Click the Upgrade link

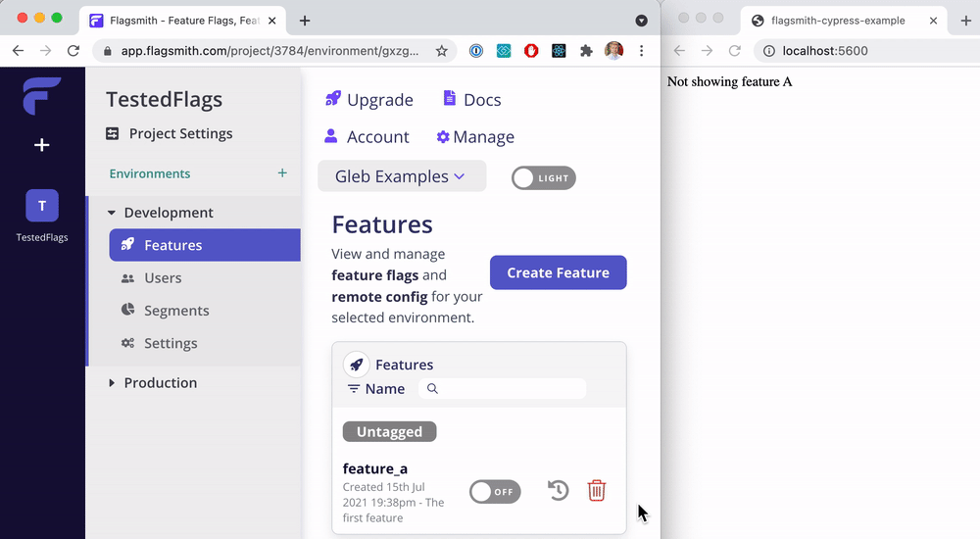(x=369, y=100)
